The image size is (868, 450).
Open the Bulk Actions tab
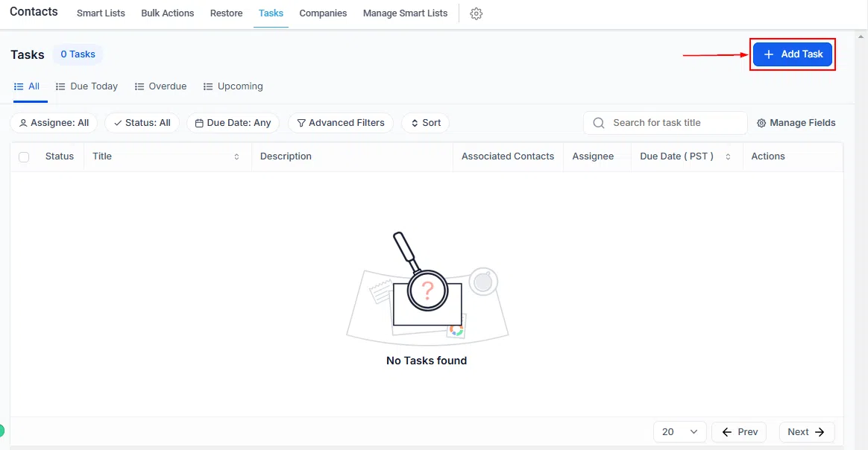point(167,13)
